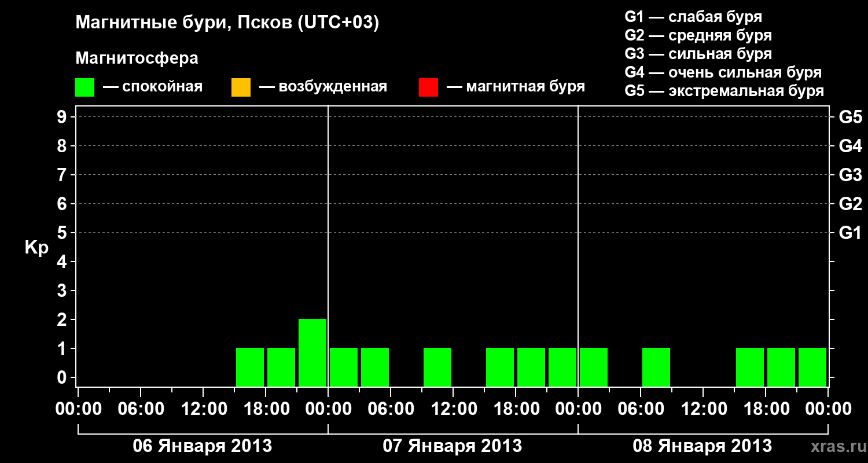Screen dimensions: 868x463
Task: Click the '08 Января 2013' date label
Action: (703, 446)
